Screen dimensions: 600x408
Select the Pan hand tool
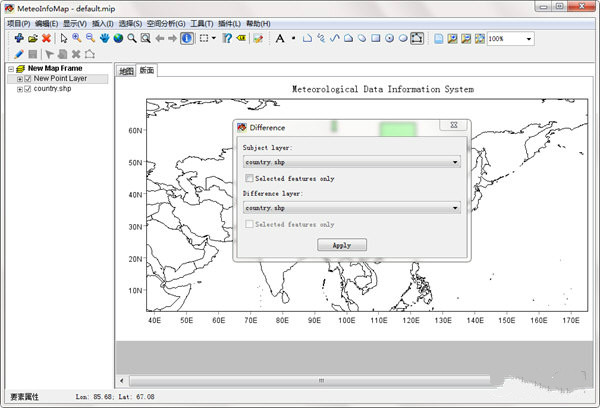point(104,38)
